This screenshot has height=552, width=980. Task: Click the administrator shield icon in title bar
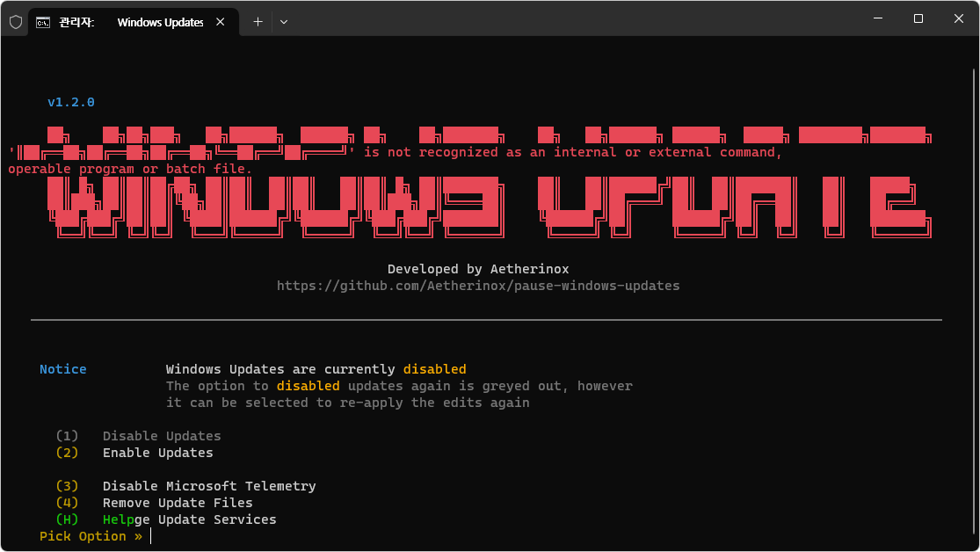pyautogui.click(x=16, y=22)
